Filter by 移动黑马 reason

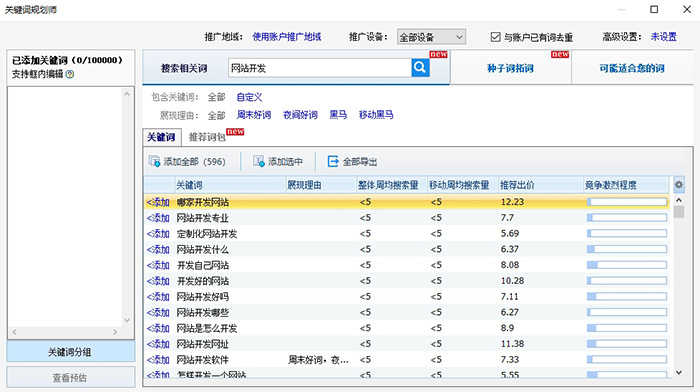pyautogui.click(x=376, y=115)
